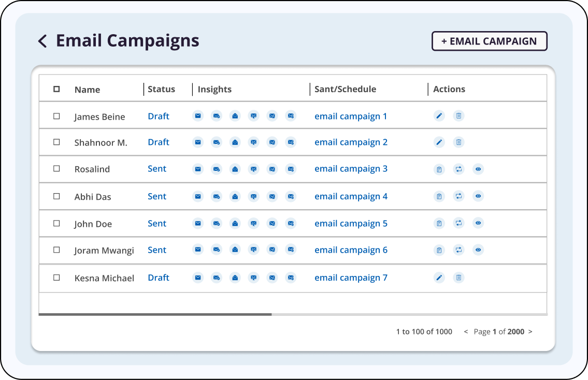Click the Status column header
The width and height of the screenshot is (588, 380).
pos(161,89)
